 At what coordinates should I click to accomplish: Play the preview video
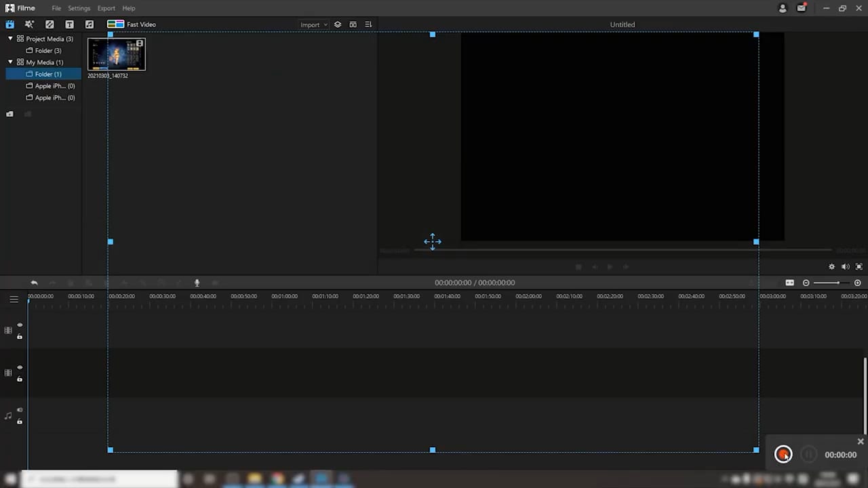click(610, 267)
